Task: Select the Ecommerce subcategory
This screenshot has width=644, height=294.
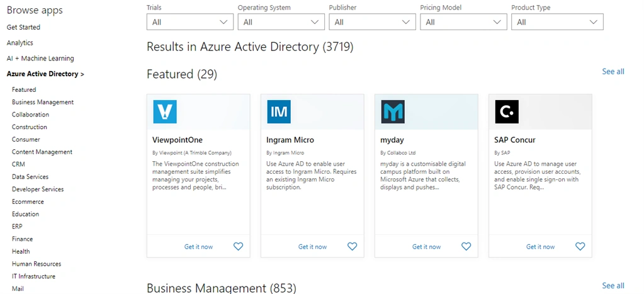Action: 28,201
